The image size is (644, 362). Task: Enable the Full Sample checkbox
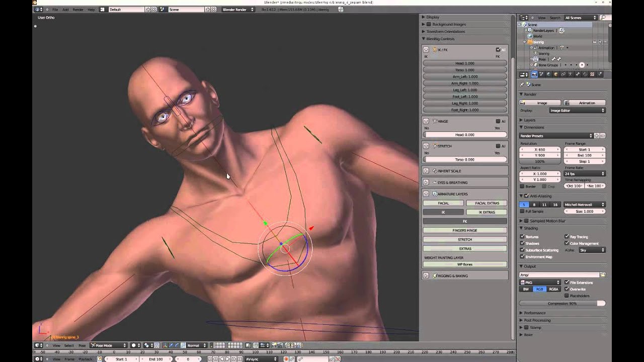tap(522, 211)
